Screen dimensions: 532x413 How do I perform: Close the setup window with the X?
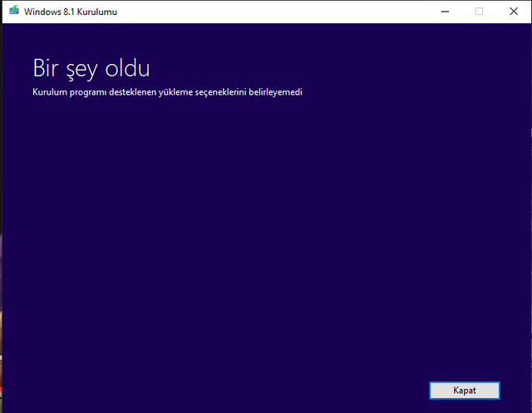pos(514,12)
